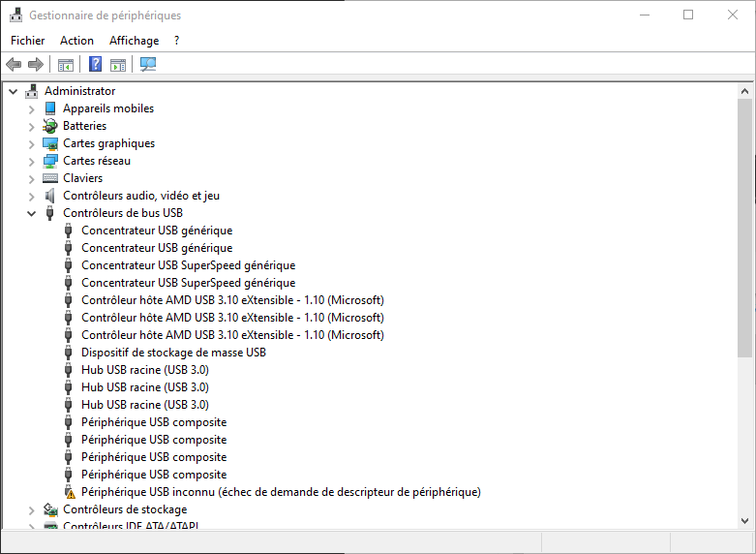756x554 pixels.
Task: Open the ? help menu
Action: coord(176,41)
